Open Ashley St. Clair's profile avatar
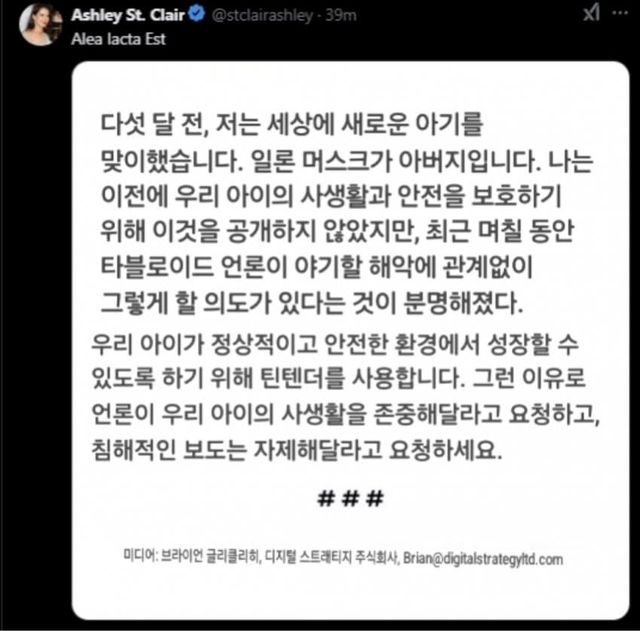This screenshot has width=640, height=631. pos(40,24)
